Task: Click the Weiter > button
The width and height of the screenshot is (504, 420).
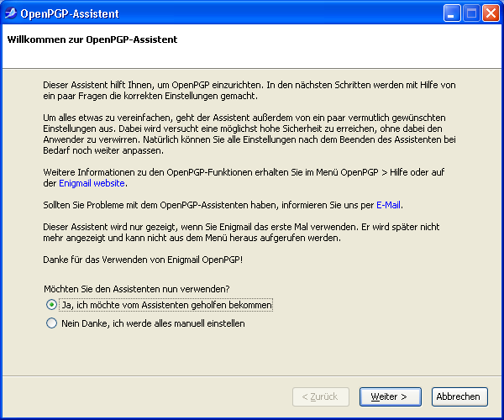Action: click(391, 396)
